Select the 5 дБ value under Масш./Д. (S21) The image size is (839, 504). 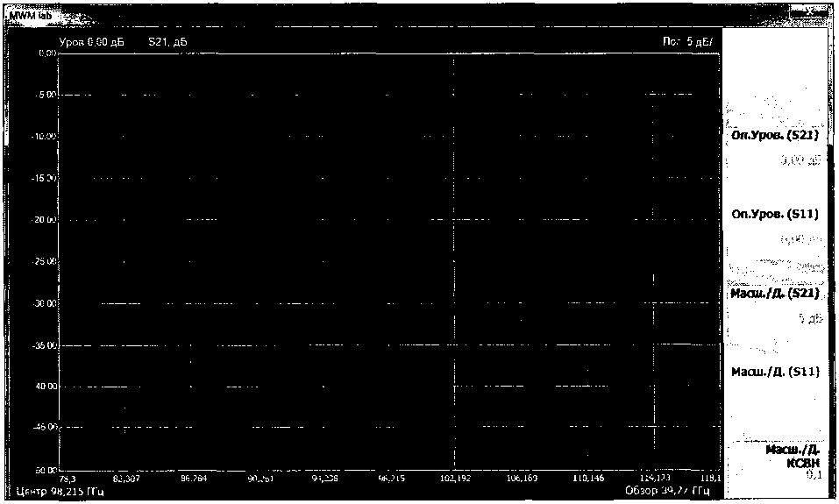click(x=811, y=319)
